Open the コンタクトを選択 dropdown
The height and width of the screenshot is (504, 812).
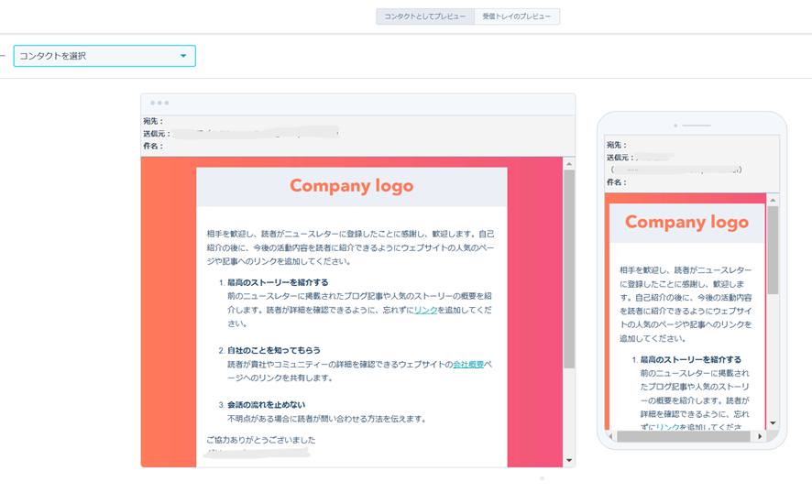point(104,56)
